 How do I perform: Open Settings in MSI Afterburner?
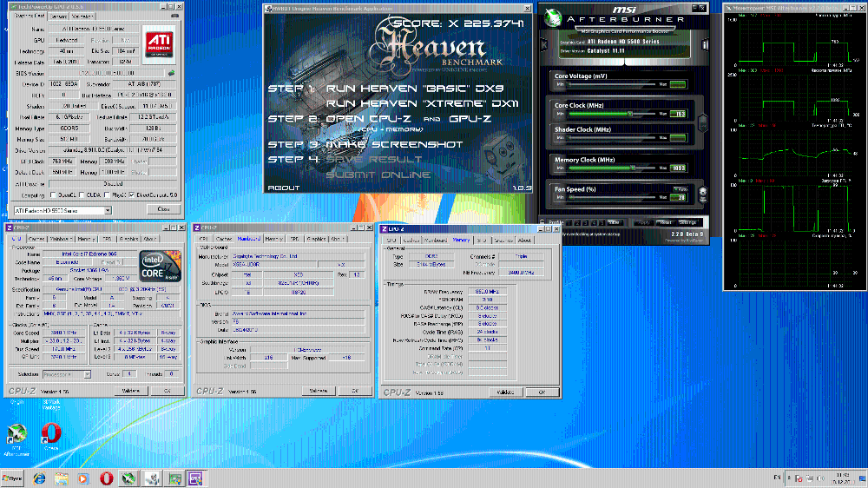[x=688, y=222]
